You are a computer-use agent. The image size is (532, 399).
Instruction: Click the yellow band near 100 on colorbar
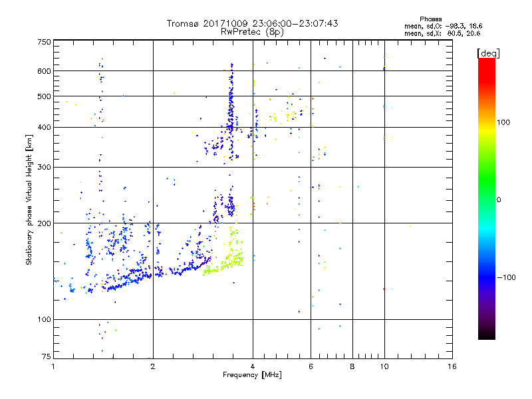tap(487, 129)
